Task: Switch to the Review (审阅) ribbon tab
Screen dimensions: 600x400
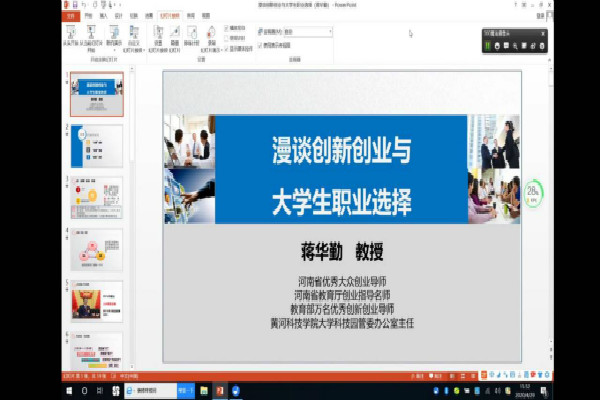Action: tap(191, 16)
